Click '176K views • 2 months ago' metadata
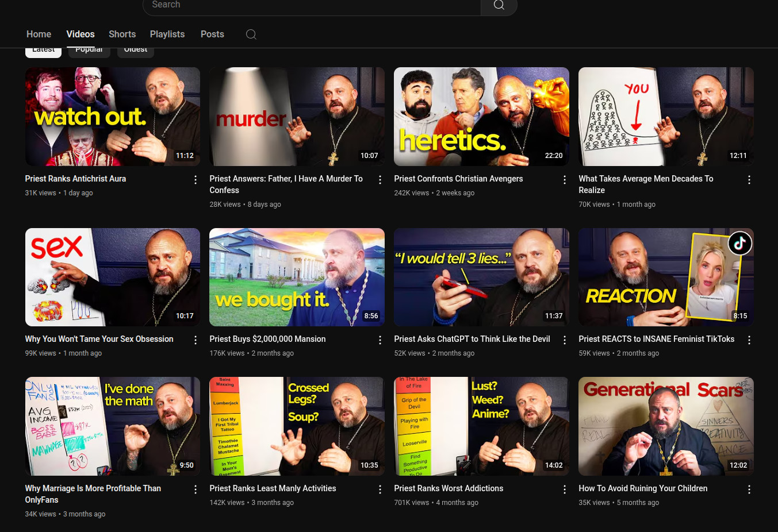The width and height of the screenshot is (778, 532). click(x=251, y=353)
